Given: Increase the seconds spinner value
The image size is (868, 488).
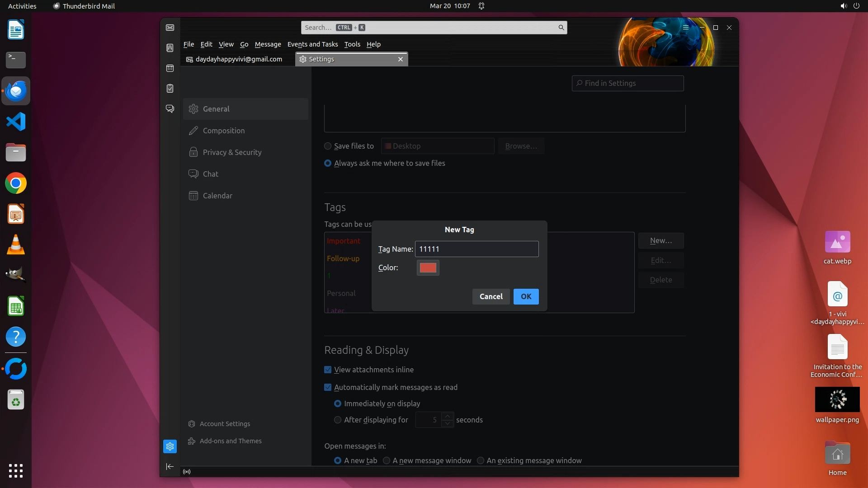Looking at the screenshot, I should [x=448, y=416].
